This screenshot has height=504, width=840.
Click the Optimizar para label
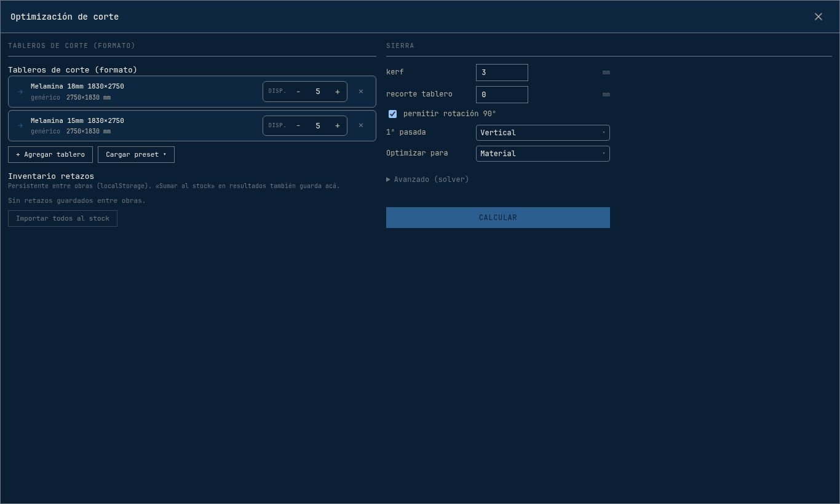(417, 153)
